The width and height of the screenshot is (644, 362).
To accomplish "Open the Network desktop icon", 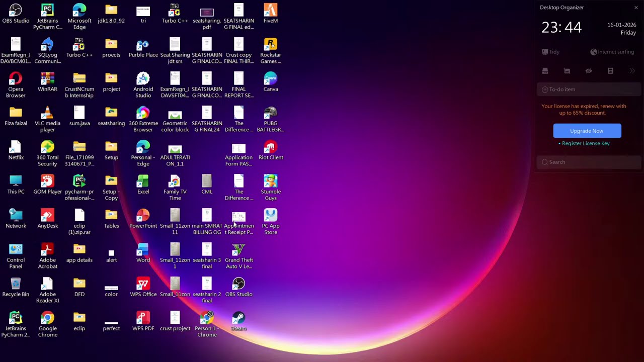I will [x=16, y=219].
